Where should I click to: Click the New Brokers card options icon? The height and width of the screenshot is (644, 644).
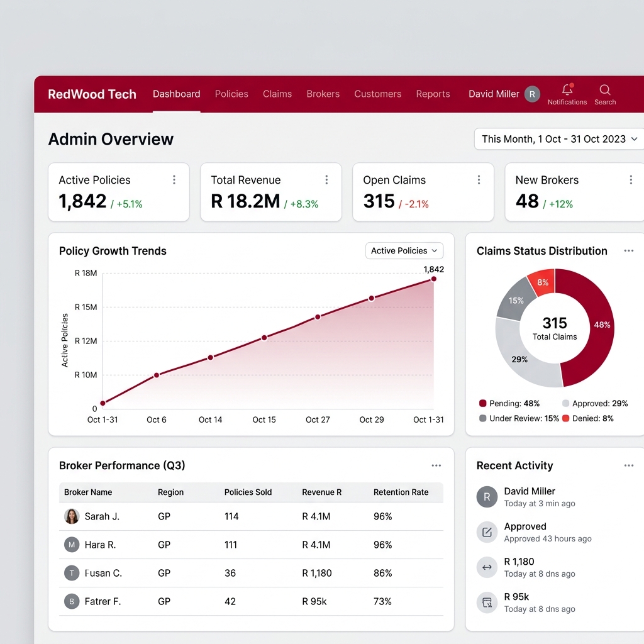point(631,180)
